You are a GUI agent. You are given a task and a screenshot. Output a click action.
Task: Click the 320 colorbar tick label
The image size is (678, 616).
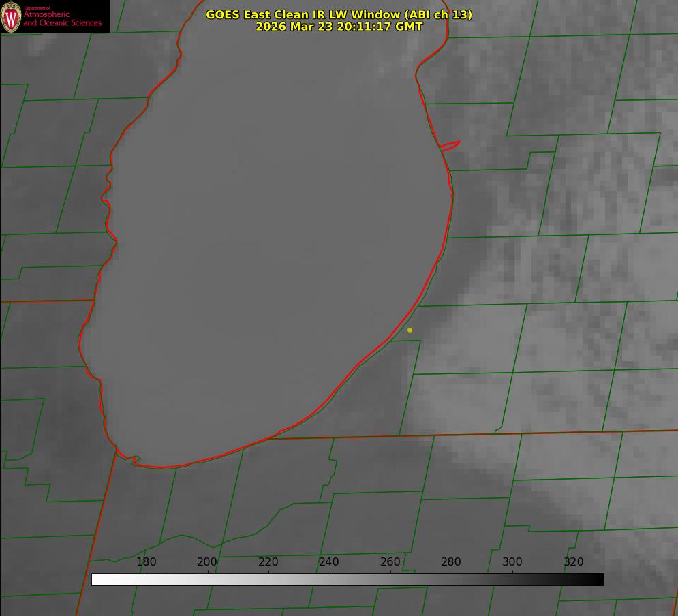click(x=574, y=561)
